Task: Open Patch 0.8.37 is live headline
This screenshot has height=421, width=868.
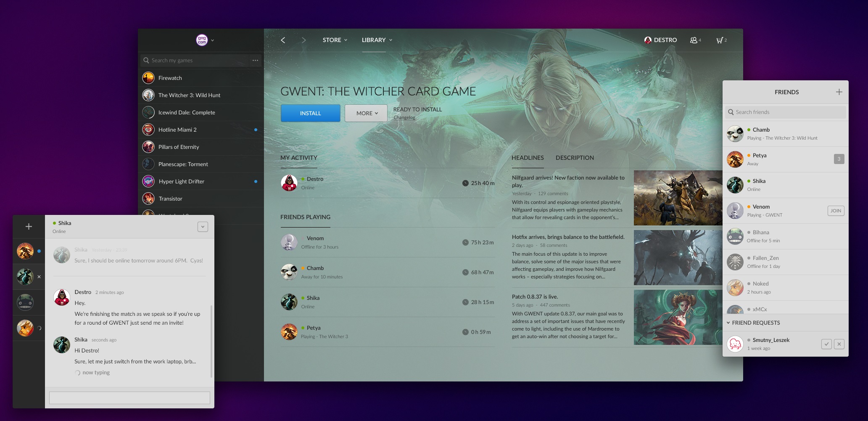Action: tap(535, 297)
